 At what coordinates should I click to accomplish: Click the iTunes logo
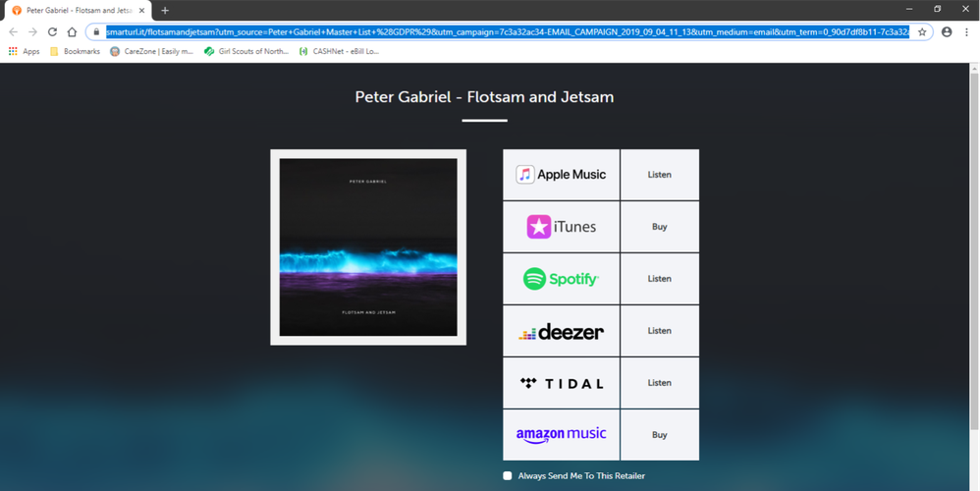[561, 227]
